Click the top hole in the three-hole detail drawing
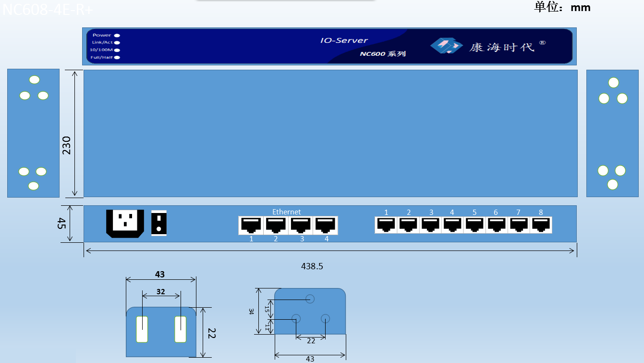The height and width of the screenshot is (363, 644). tap(310, 299)
